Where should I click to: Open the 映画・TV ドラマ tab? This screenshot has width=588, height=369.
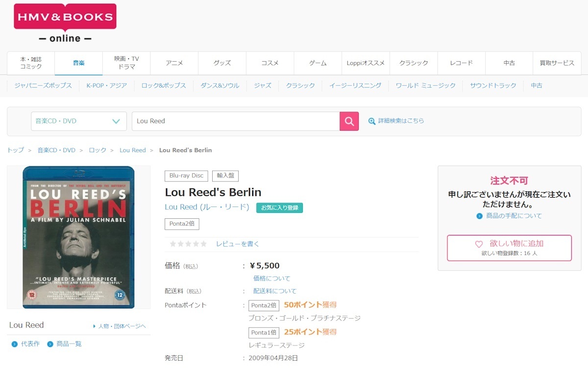point(126,63)
